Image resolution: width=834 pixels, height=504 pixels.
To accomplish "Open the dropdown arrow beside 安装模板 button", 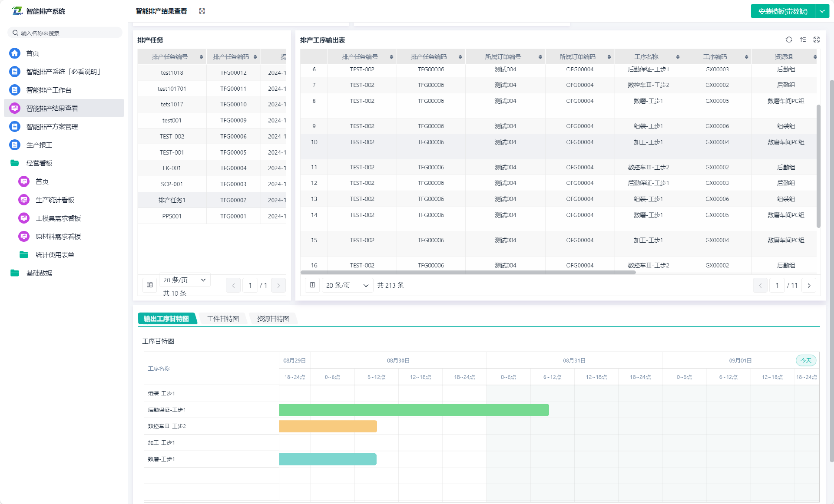I will pos(822,11).
